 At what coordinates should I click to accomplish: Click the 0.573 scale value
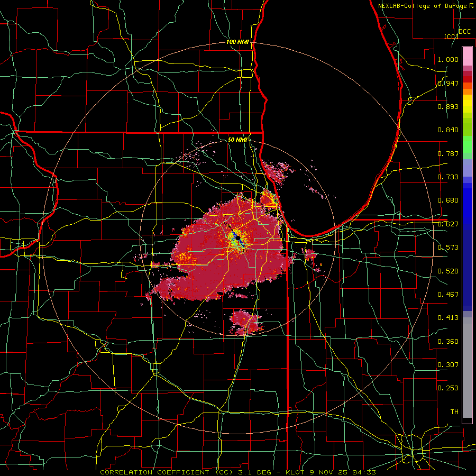(448, 248)
